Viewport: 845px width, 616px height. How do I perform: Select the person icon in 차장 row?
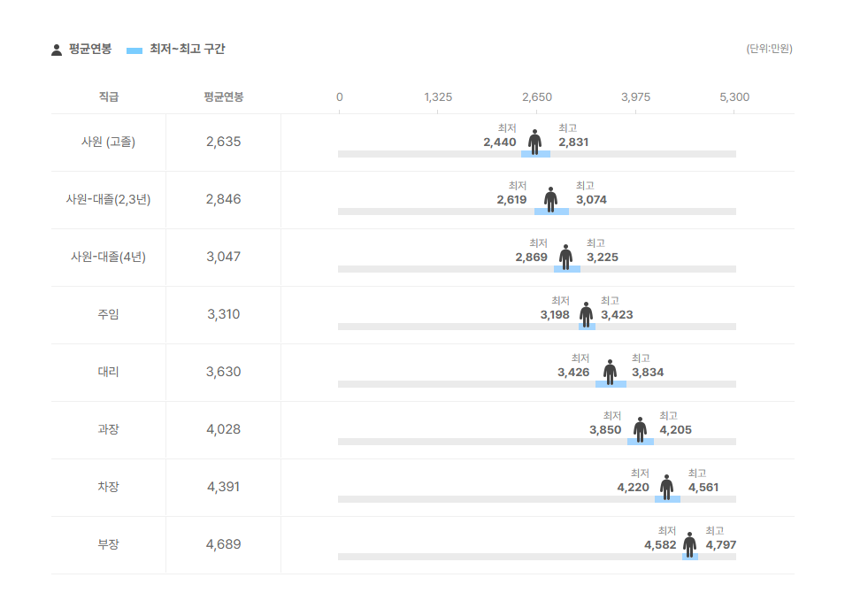pyautogui.click(x=666, y=487)
